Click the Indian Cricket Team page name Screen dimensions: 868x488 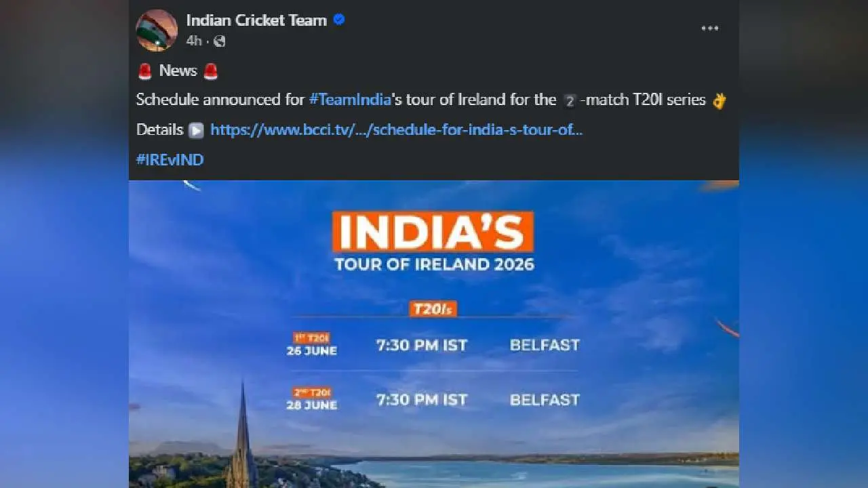click(256, 20)
